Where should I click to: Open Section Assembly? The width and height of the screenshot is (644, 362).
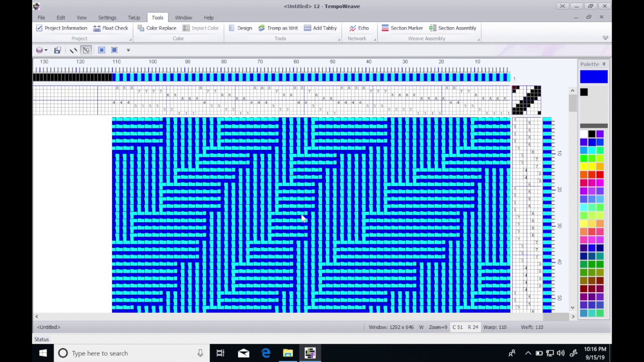pyautogui.click(x=452, y=28)
